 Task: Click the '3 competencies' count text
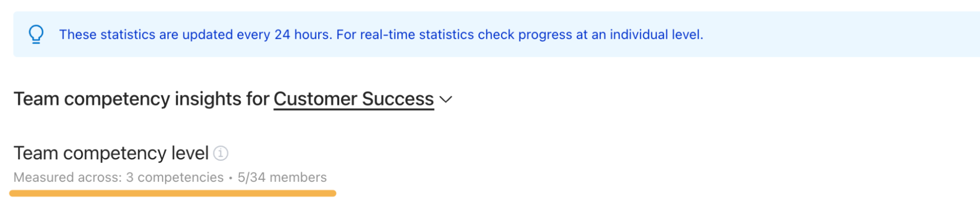[175, 177]
